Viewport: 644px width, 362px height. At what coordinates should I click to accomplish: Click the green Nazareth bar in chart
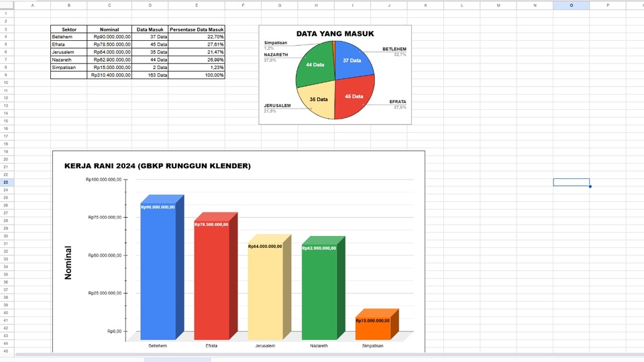coord(319,288)
